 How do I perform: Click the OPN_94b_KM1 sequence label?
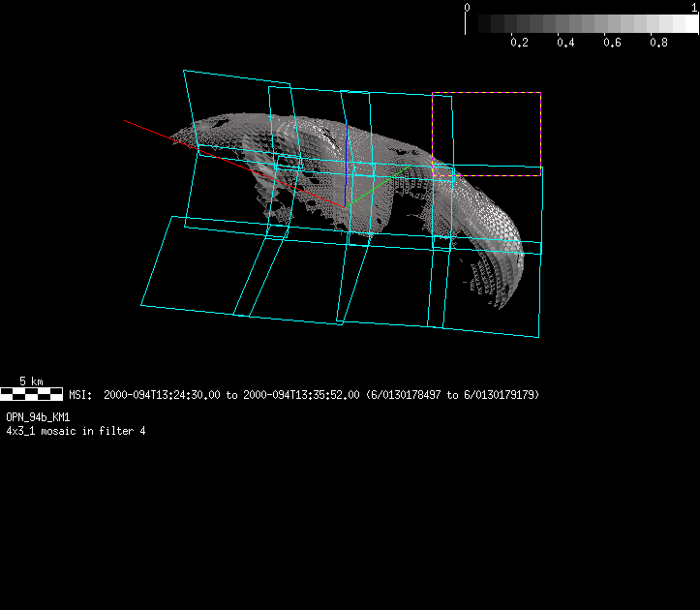pyautogui.click(x=38, y=416)
